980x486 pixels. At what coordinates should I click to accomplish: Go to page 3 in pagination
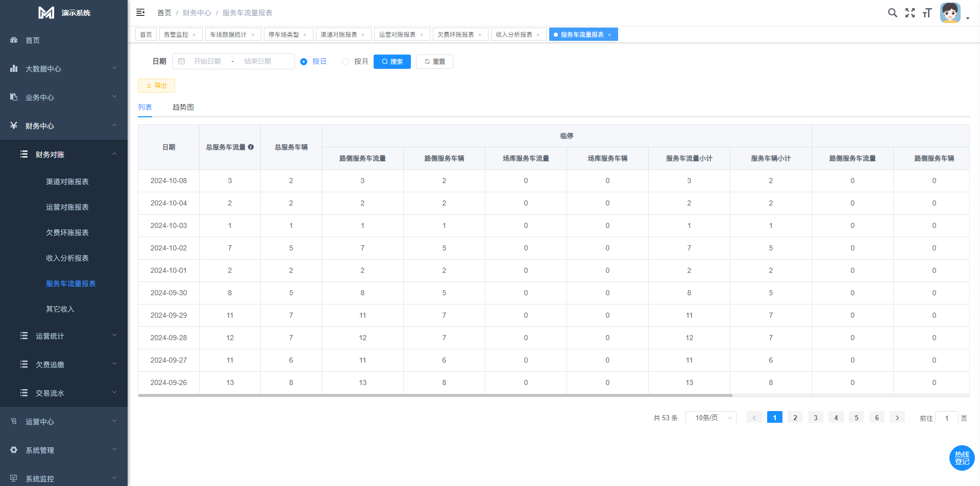pos(815,418)
